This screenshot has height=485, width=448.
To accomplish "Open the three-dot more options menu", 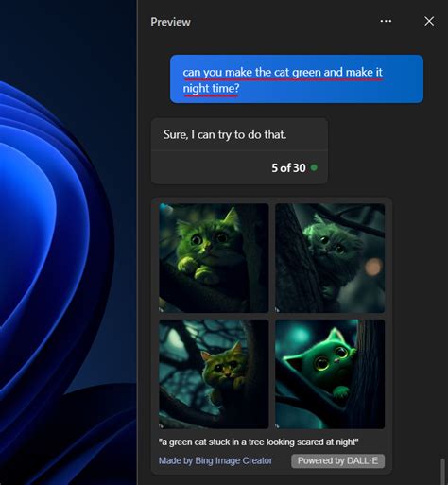I will [x=386, y=21].
